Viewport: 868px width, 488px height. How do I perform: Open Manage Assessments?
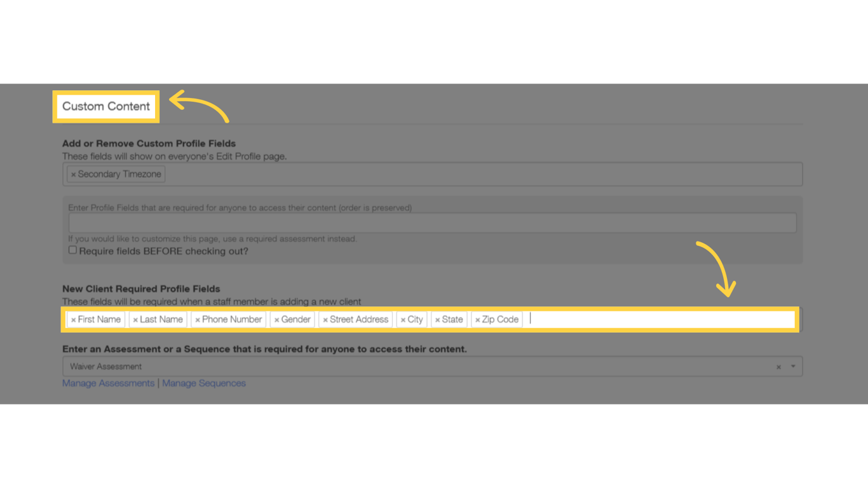(107, 383)
